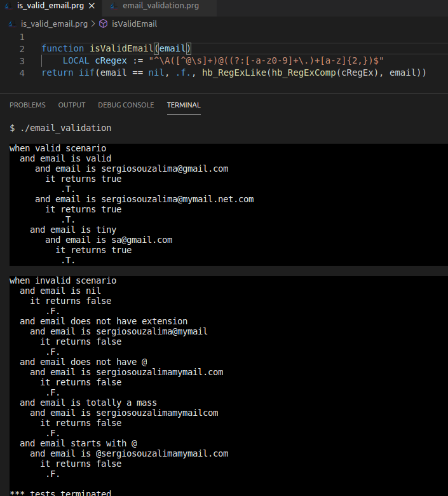Image resolution: width=448 pixels, height=496 pixels.
Task: Select the TERMINAL panel tab
Action: [x=184, y=105]
